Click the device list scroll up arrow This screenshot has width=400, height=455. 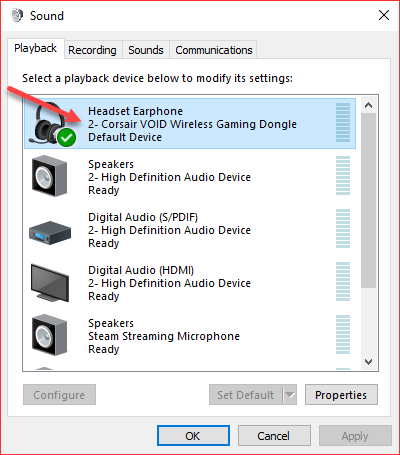click(368, 105)
